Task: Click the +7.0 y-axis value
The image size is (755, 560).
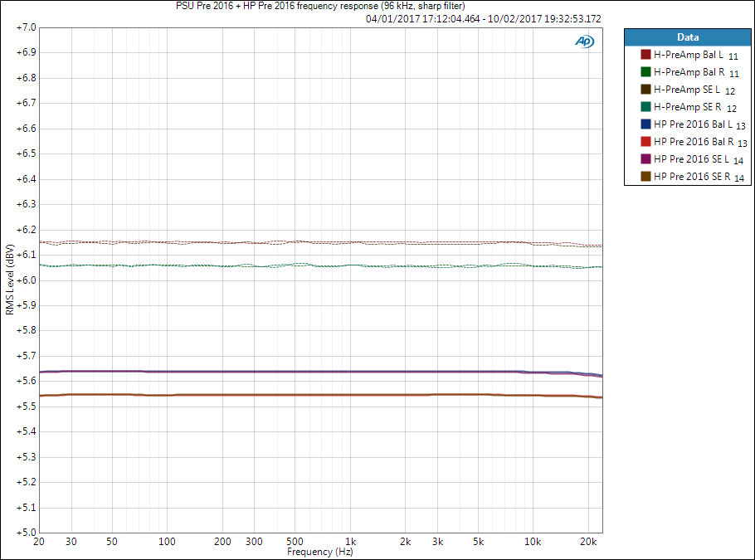Action: click(x=27, y=27)
